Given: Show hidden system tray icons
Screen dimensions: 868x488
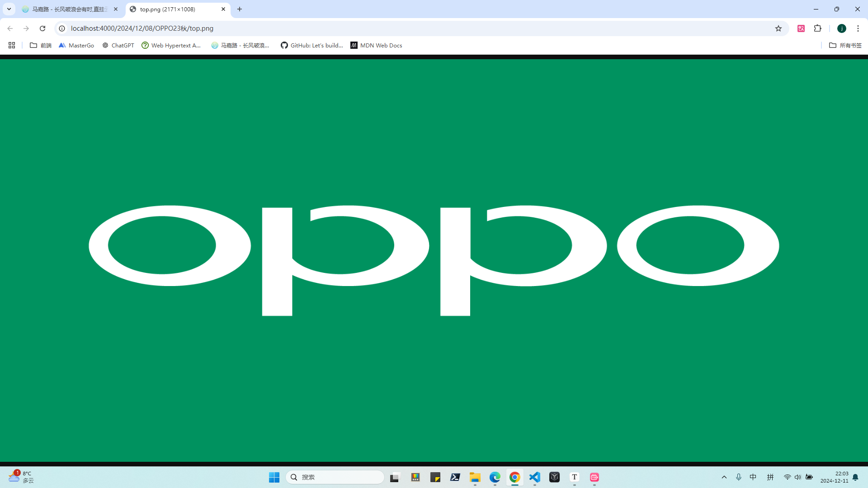Looking at the screenshot, I should [x=724, y=477].
